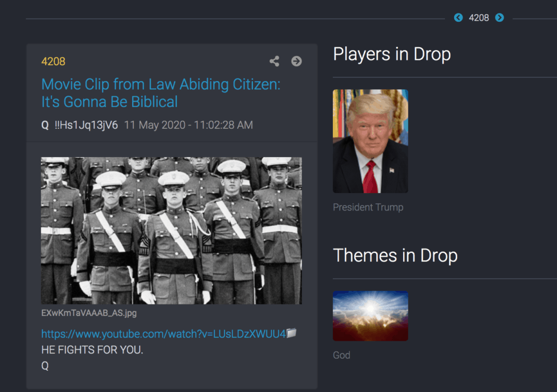Click the HE FIGHTS FOR YOU text
557x392 pixels.
(x=92, y=350)
